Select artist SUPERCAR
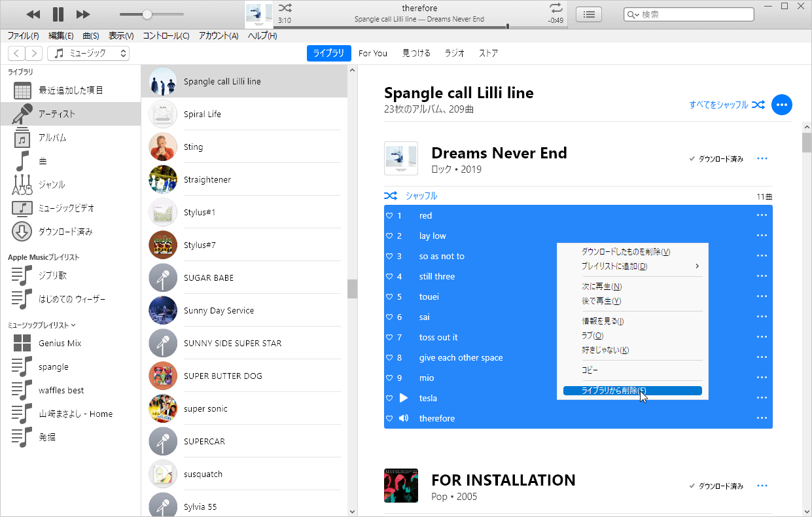This screenshot has width=812, height=517. click(x=244, y=441)
